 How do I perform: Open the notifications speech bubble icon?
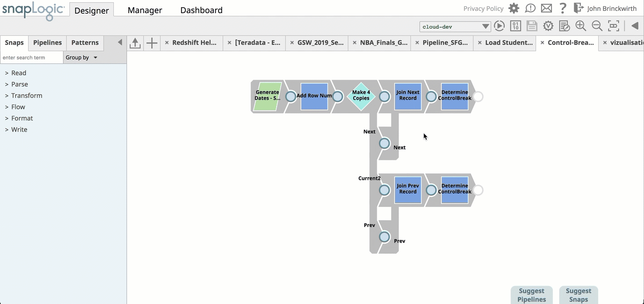pos(530,8)
